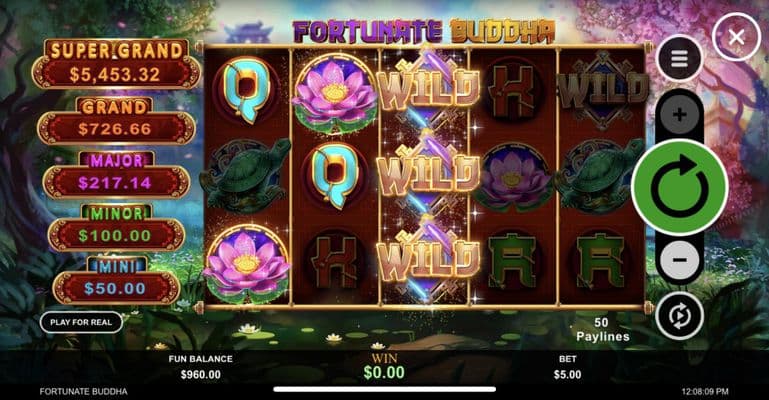The width and height of the screenshot is (769, 400).
Task: Decrease bet with minus button
Action: [x=679, y=260]
